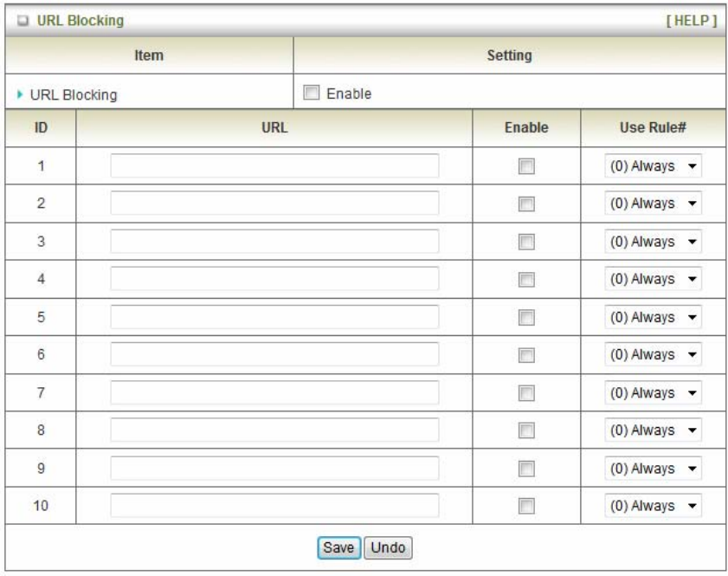Select the URL text box for ID 6
728x576 pixels.
(x=274, y=355)
